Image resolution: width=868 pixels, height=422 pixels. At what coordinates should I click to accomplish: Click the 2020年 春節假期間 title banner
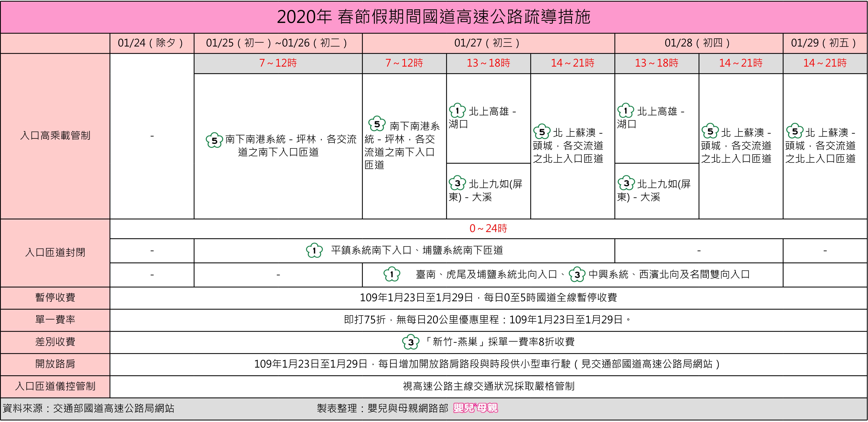point(434,17)
